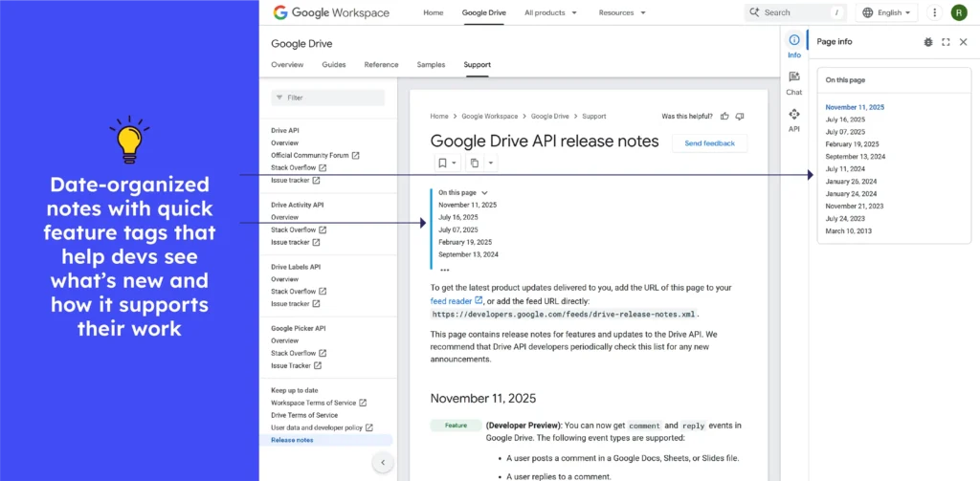Open the All products dropdown
This screenshot has width=980, height=481.
pyautogui.click(x=550, y=12)
